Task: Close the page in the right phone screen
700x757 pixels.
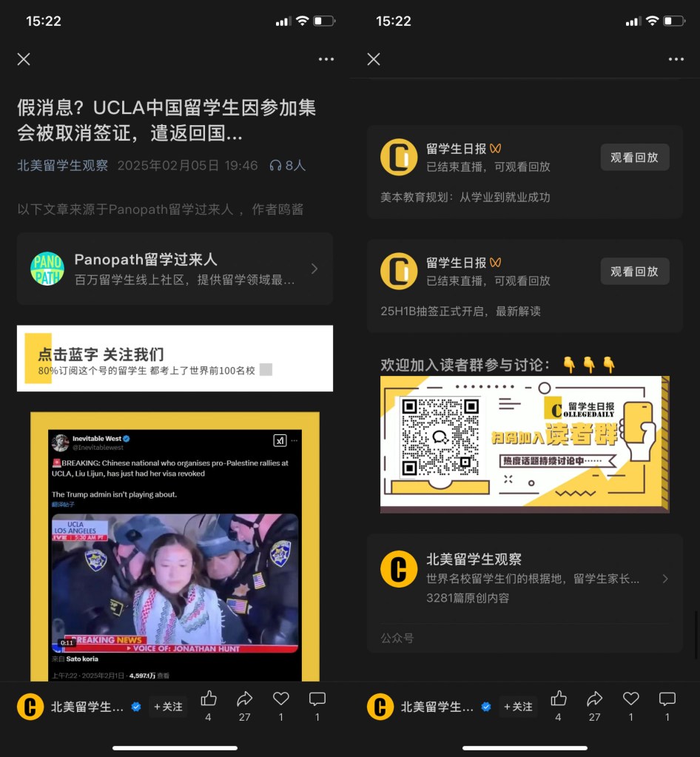Action: (x=374, y=59)
